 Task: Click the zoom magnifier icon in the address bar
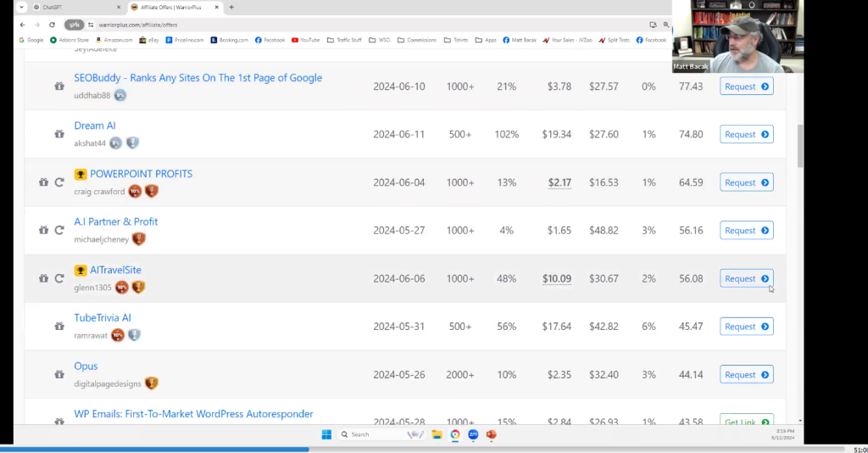pyautogui.click(x=666, y=25)
